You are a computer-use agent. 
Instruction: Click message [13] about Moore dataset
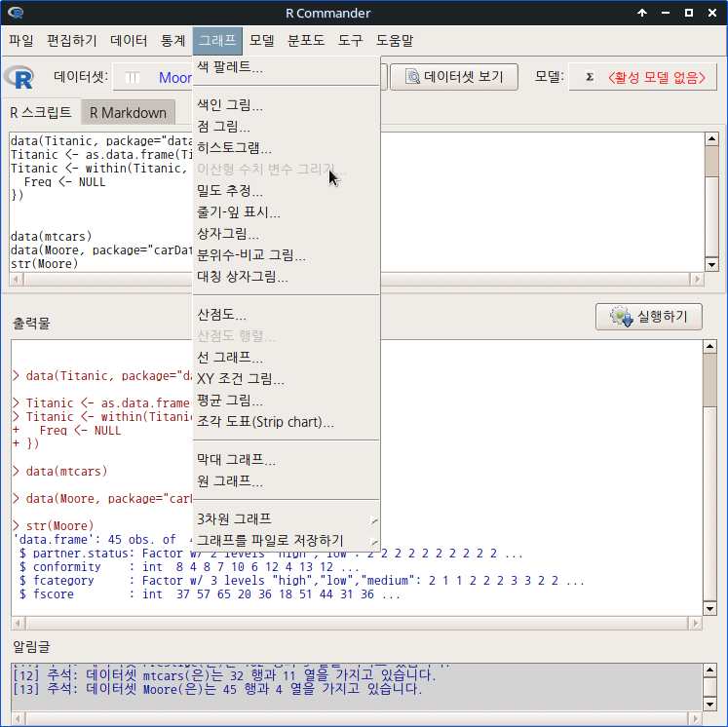point(217,689)
